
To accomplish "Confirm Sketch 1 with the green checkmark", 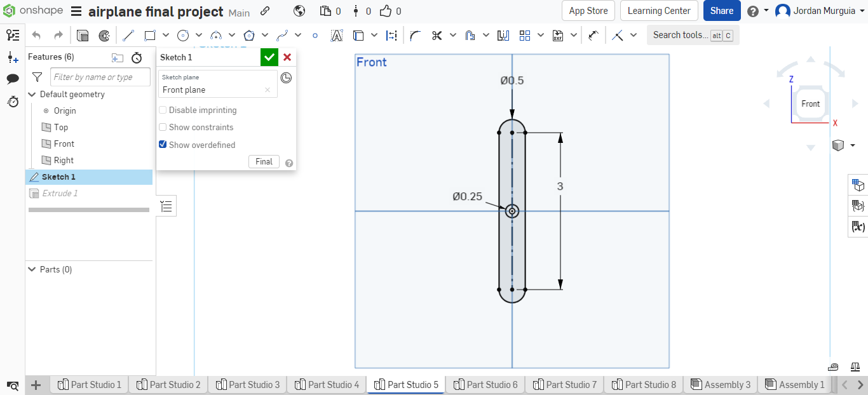I will pyautogui.click(x=269, y=57).
